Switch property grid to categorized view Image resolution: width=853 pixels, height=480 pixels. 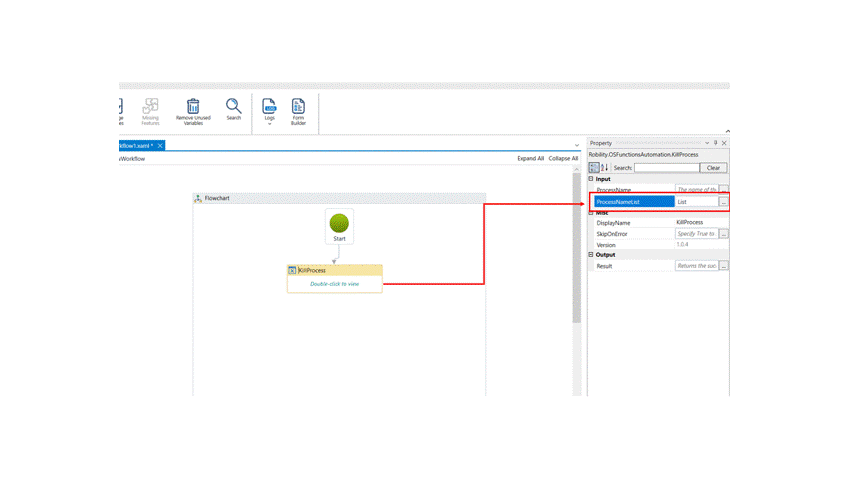tap(594, 168)
